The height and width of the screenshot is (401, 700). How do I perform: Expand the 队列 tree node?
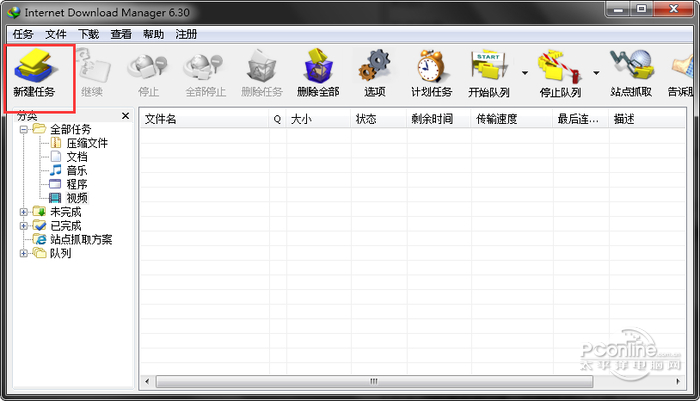[24, 253]
